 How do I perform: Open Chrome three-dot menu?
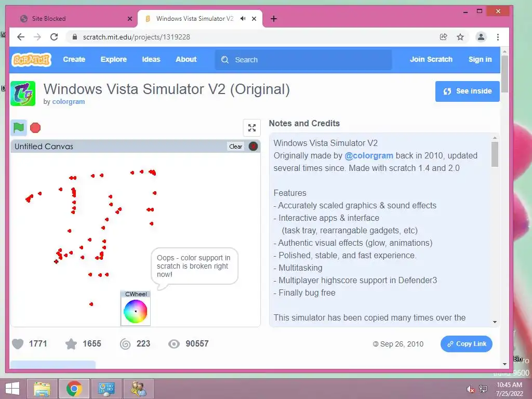498,37
